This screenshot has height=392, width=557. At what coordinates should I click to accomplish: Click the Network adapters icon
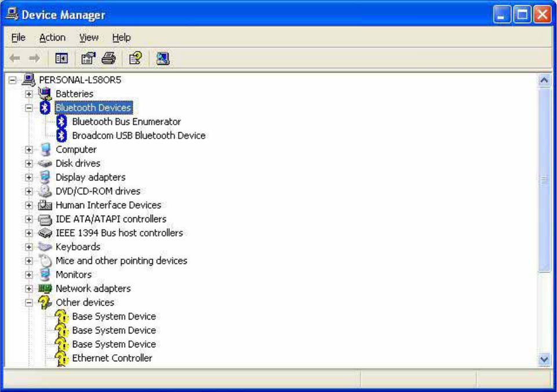pos(45,288)
